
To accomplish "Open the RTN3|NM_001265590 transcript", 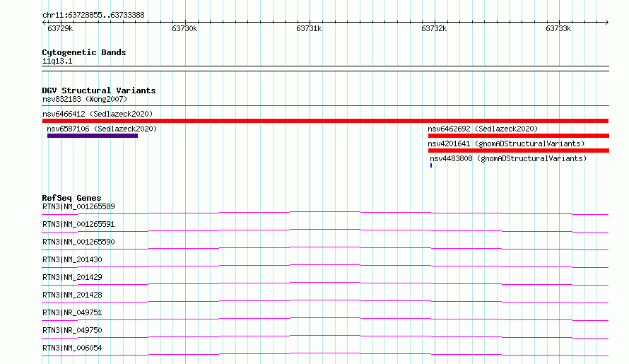I will point(78,242).
